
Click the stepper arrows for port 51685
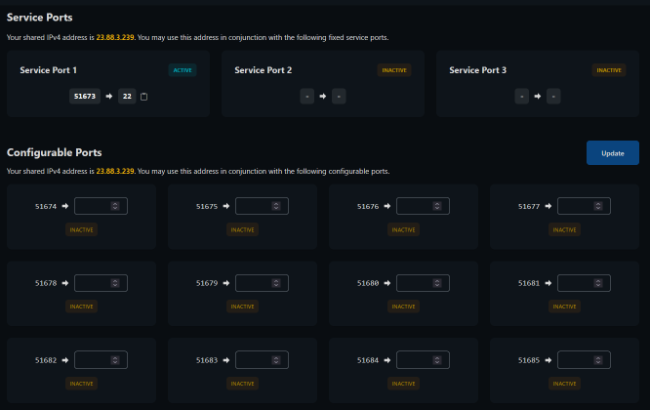(599, 360)
